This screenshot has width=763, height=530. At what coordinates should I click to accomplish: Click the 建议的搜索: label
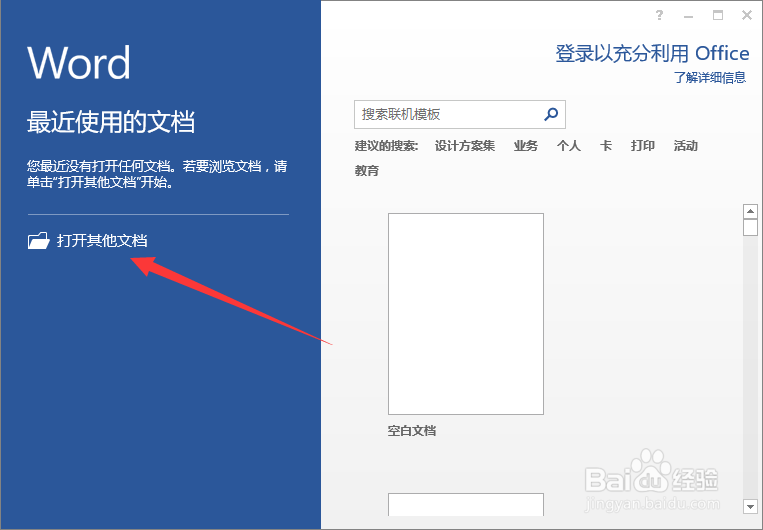pyautogui.click(x=386, y=146)
